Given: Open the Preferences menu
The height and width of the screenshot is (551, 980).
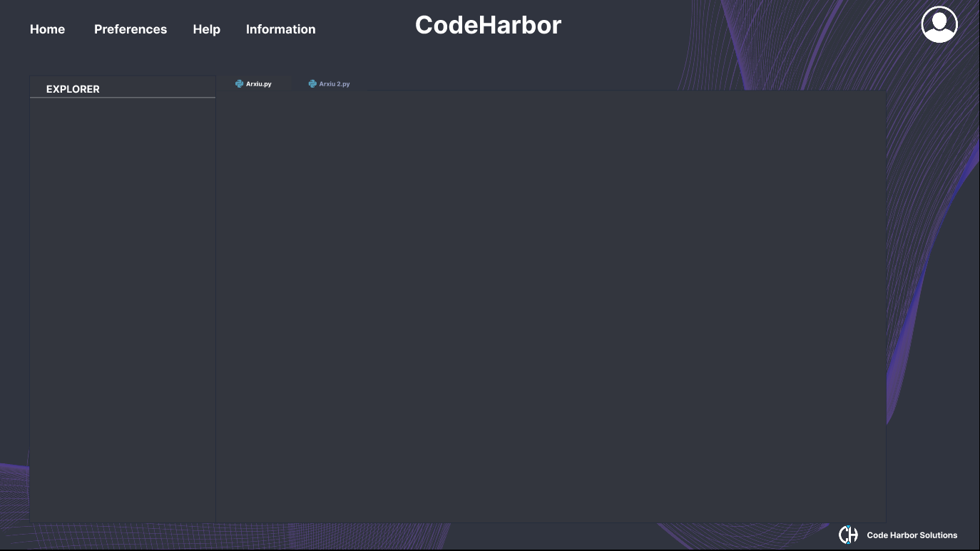Looking at the screenshot, I should pyautogui.click(x=131, y=29).
